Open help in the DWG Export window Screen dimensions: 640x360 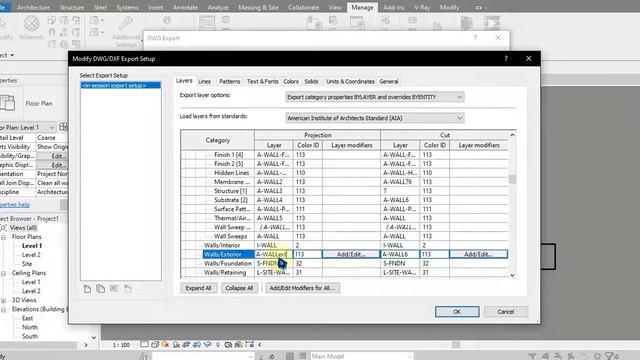475,38
